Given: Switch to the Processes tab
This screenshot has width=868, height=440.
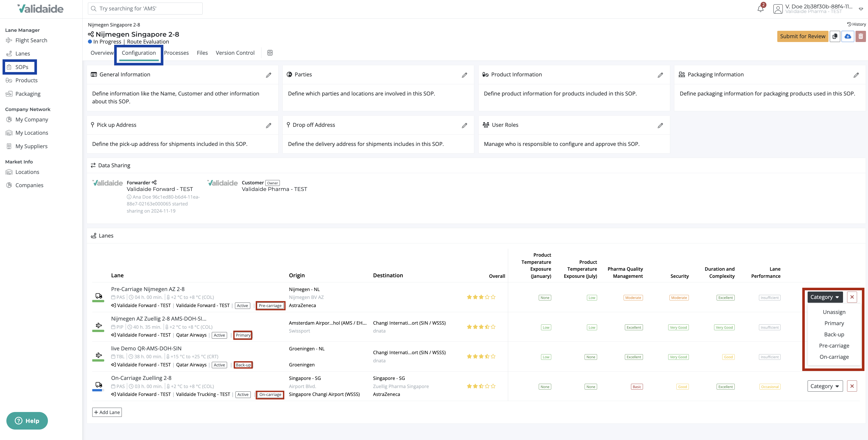Looking at the screenshot, I should [177, 53].
